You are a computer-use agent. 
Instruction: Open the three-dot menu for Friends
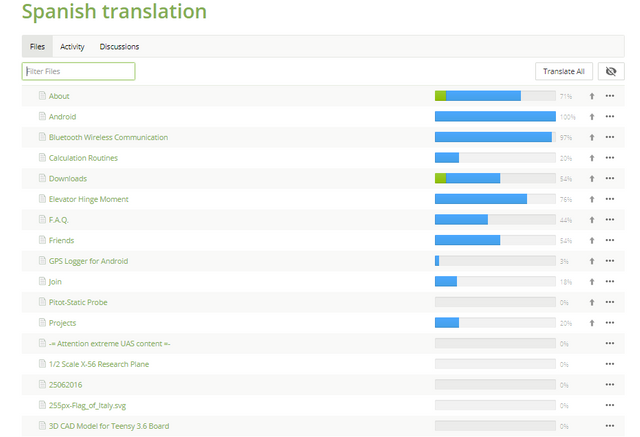(610, 241)
